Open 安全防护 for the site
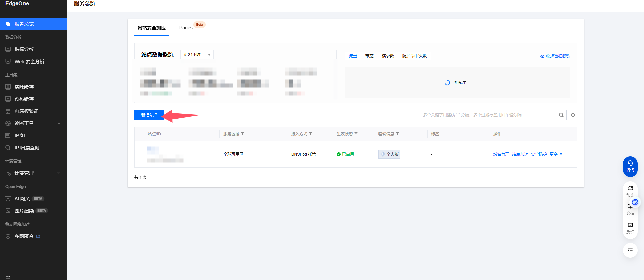 pos(539,154)
